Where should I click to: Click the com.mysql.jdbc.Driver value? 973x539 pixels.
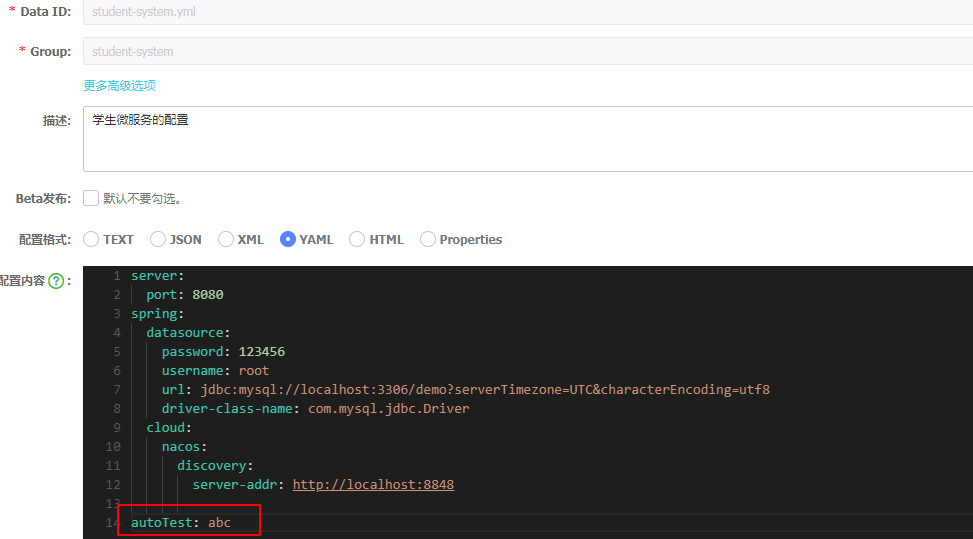(388, 409)
